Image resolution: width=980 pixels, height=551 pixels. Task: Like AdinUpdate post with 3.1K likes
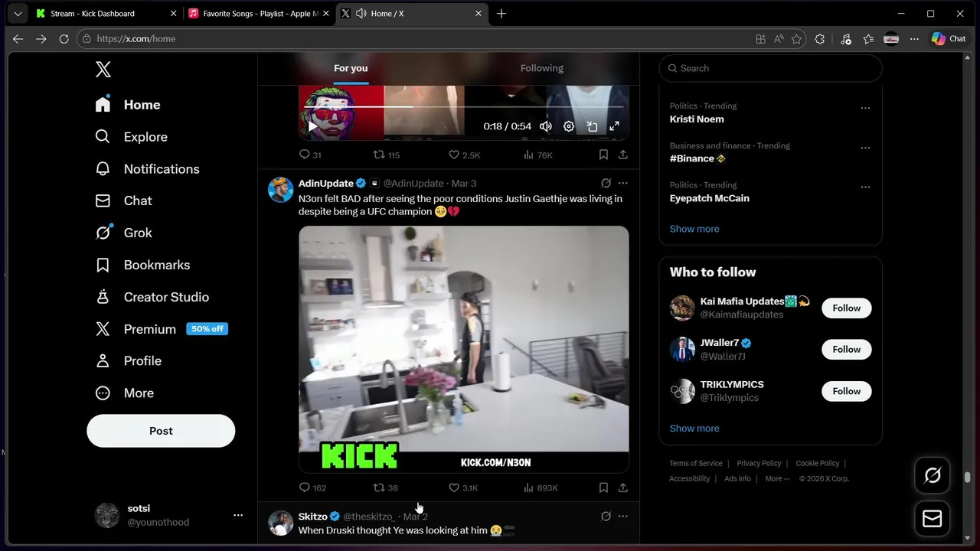[463, 487]
